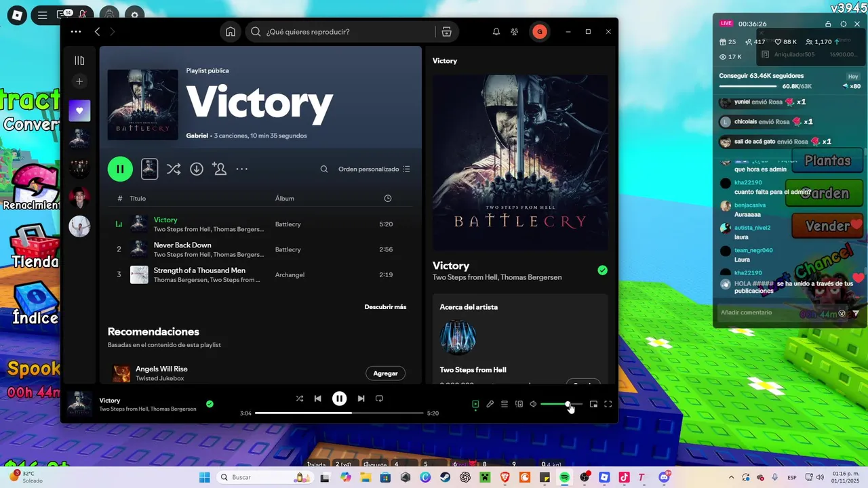Expand Your Library sidebar icon
868x488 pixels.
click(79, 60)
